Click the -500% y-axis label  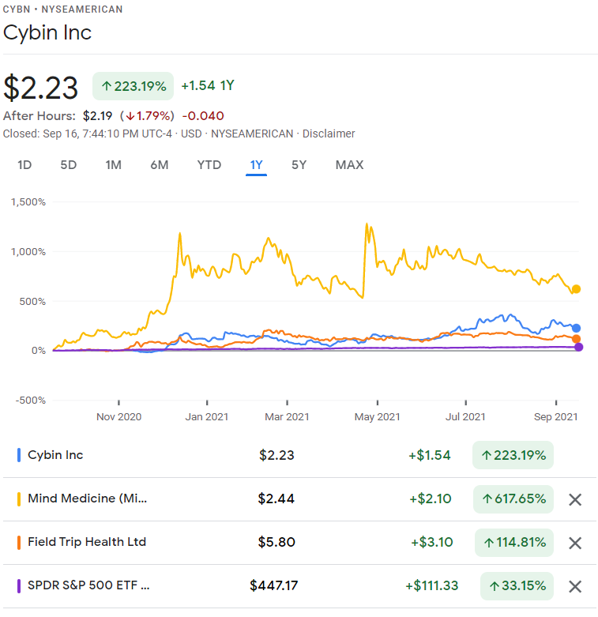[31, 401]
